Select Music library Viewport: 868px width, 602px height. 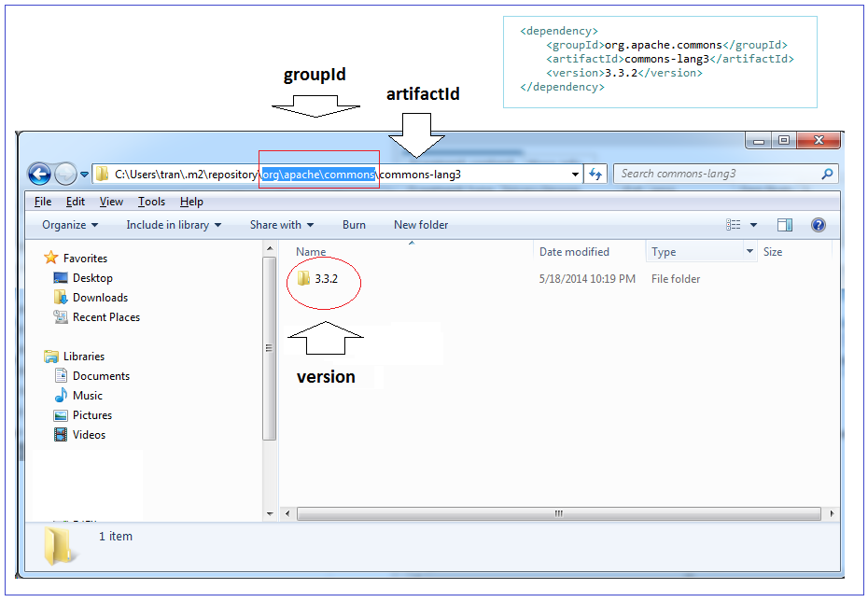[88, 396]
